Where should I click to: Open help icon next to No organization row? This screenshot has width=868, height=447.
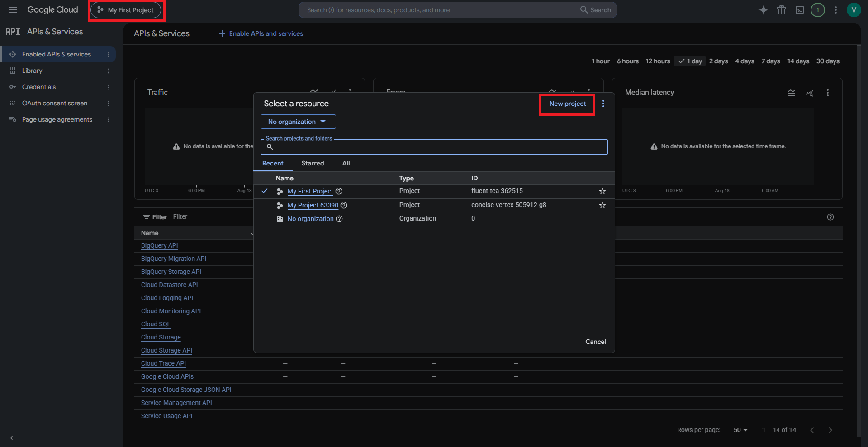pyautogui.click(x=339, y=219)
